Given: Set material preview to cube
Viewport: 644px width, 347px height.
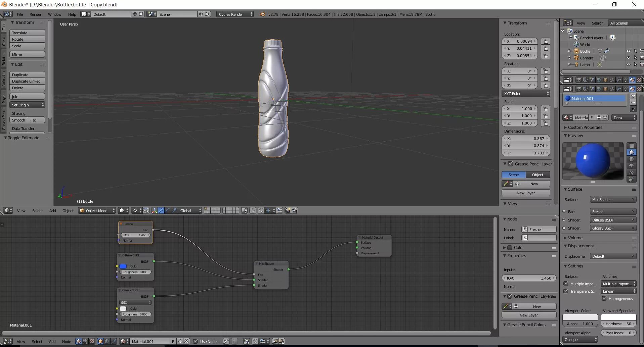Looking at the screenshot, I should pos(632,159).
